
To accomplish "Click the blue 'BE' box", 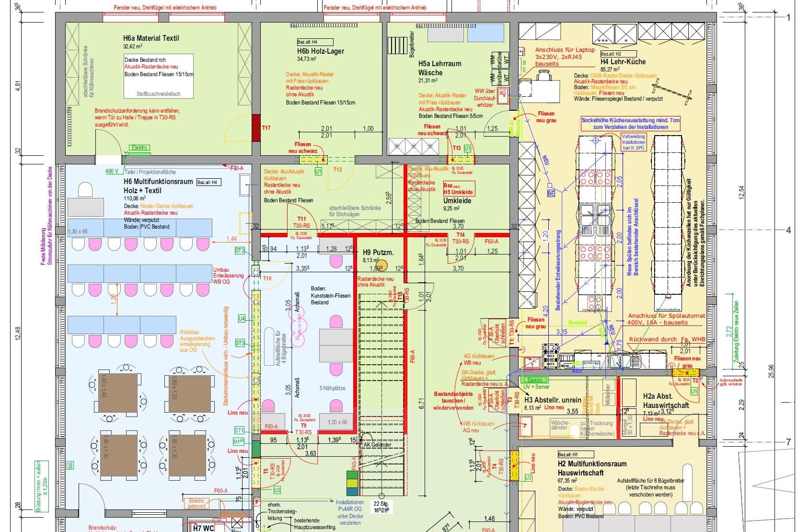I will click(551, 194).
